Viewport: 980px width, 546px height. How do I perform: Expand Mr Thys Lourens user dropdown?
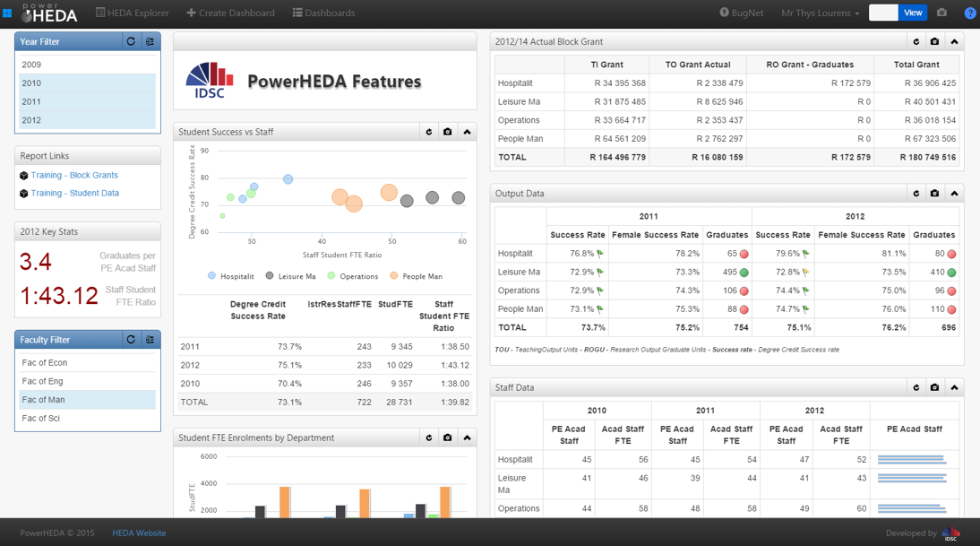coord(820,13)
